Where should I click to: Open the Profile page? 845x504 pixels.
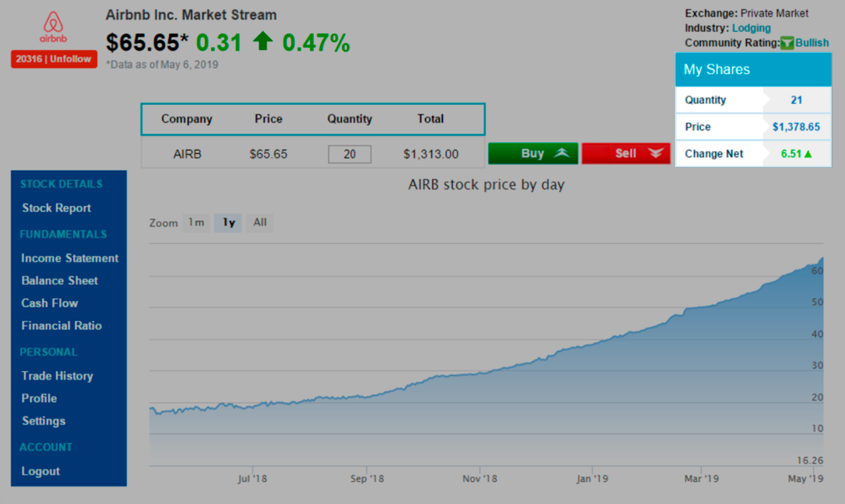[39, 398]
